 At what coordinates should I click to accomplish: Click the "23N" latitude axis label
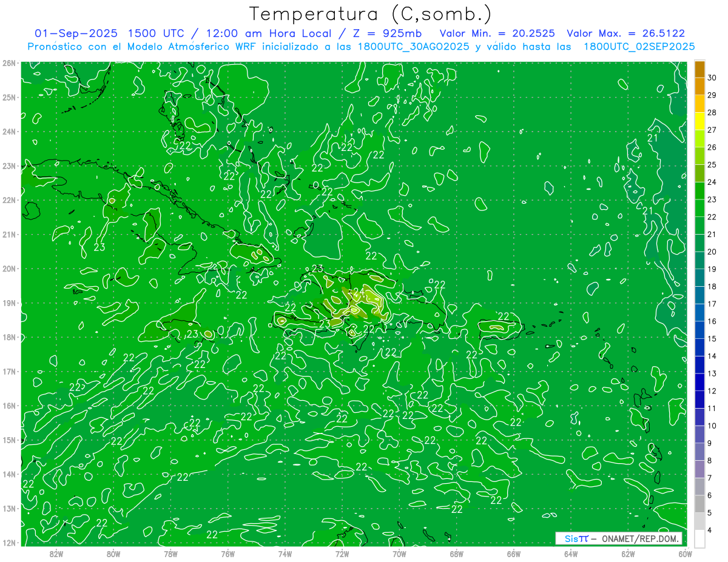click(x=8, y=166)
